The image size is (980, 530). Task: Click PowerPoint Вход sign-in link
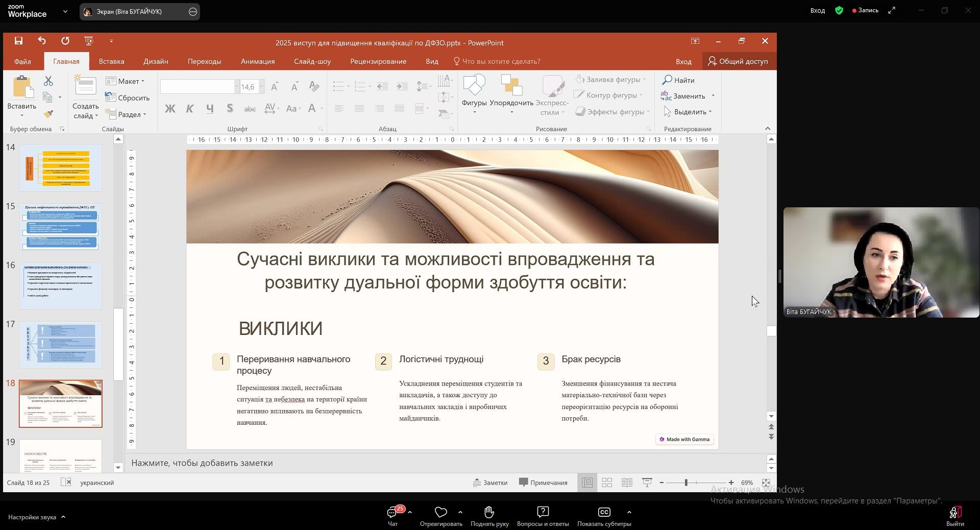[x=683, y=61]
